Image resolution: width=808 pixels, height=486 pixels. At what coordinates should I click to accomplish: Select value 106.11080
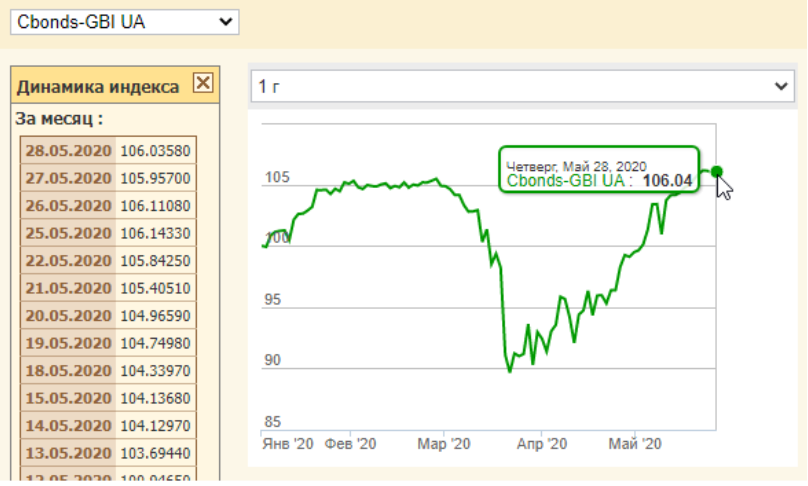tap(156, 206)
